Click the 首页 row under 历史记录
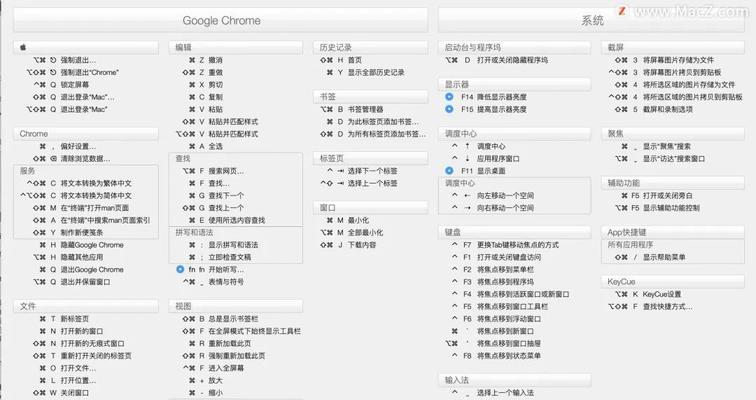This screenshot has width=756, height=400. tap(341, 60)
